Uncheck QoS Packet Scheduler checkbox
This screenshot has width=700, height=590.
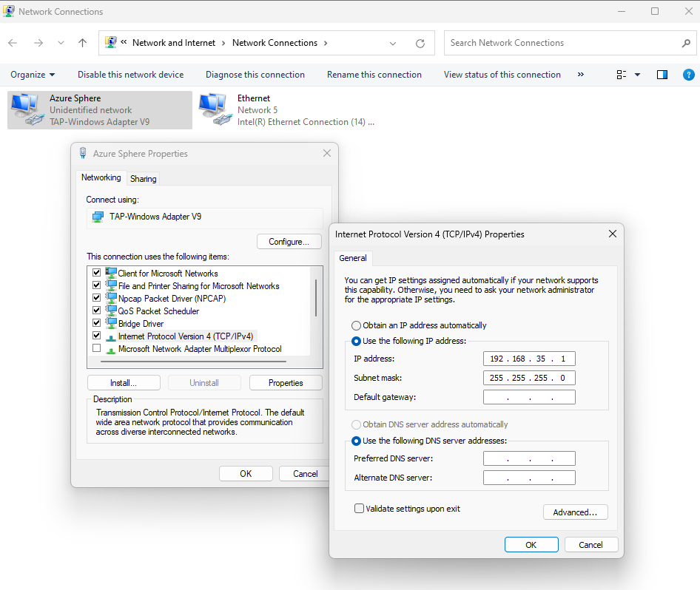pos(96,310)
